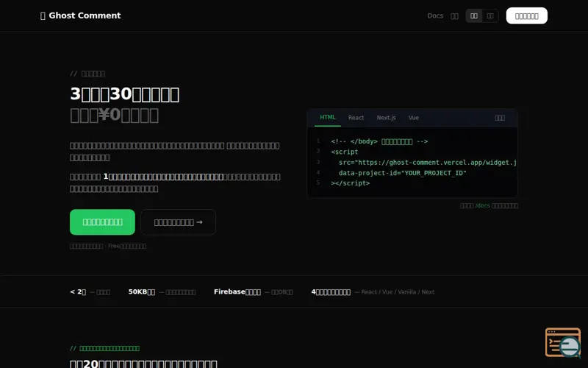Click the outlined button with arrow
The height and width of the screenshot is (368, 588).
(x=178, y=222)
